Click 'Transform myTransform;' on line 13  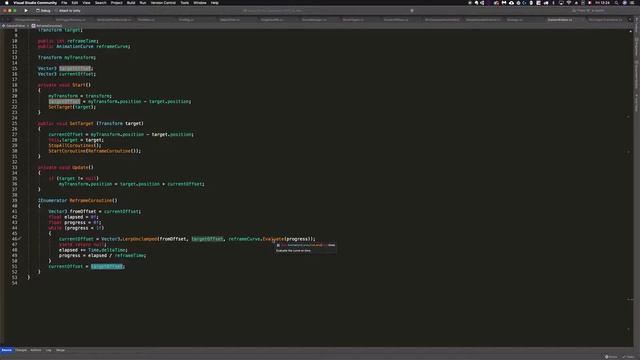pos(67,58)
